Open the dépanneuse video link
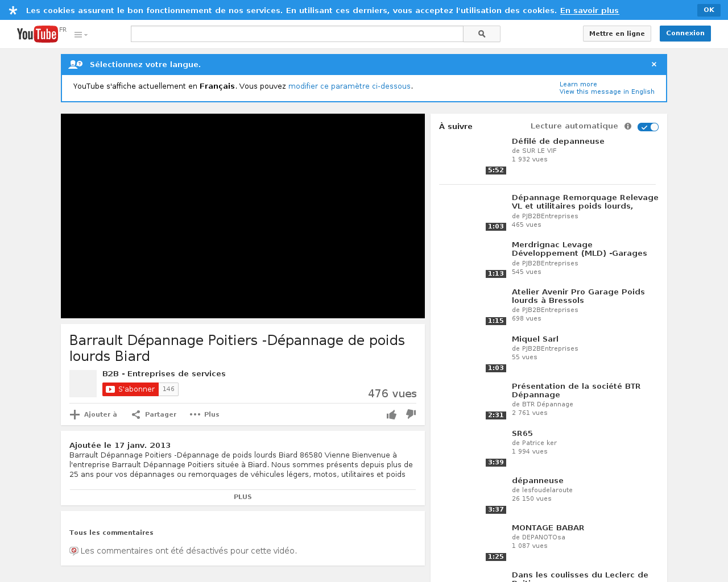This screenshot has width=728, height=582. [x=537, y=481]
